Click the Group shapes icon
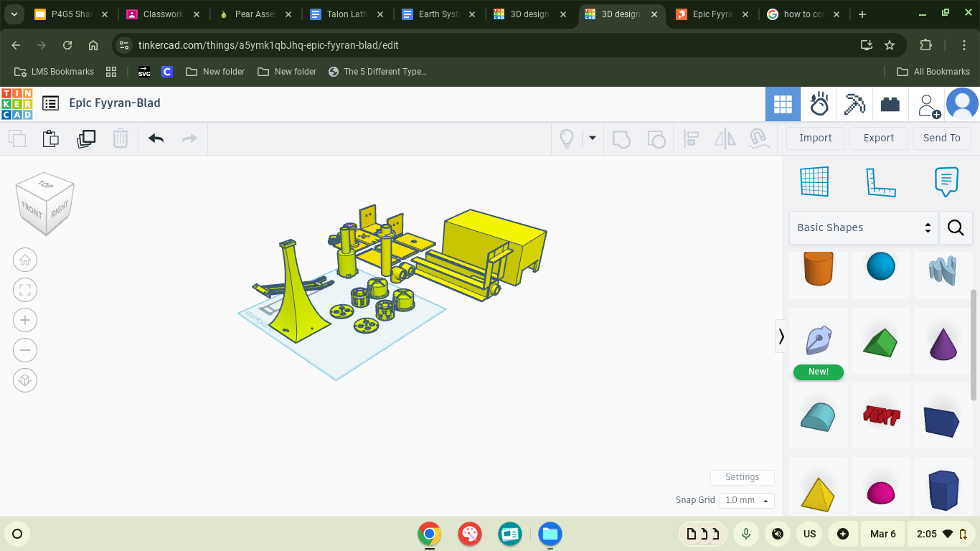The height and width of the screenshot is (551, 980). click(x=621, y=138)
